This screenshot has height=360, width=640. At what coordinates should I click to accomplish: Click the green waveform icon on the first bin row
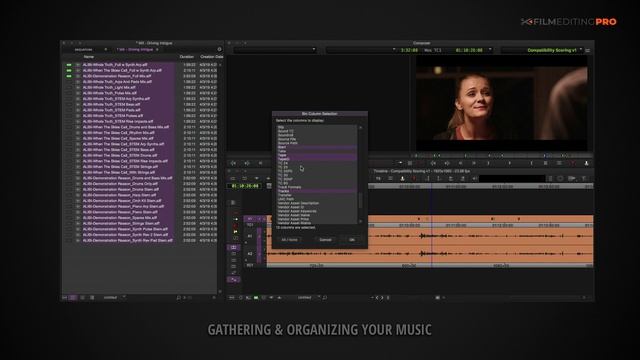(x=69, y=64)
